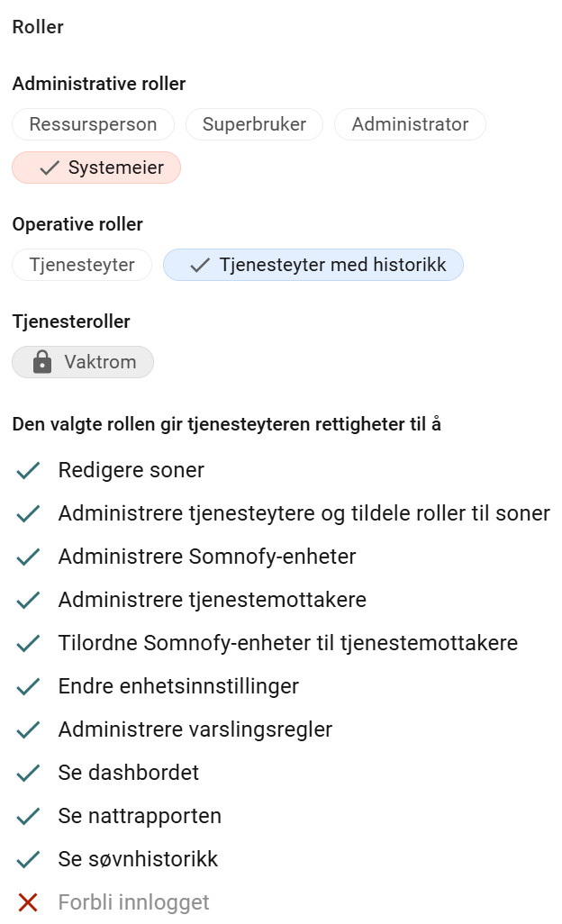Click the Administrere varslingsregler permission item
This screenshot has width=562, height=924.
click(x=195, y=729)
